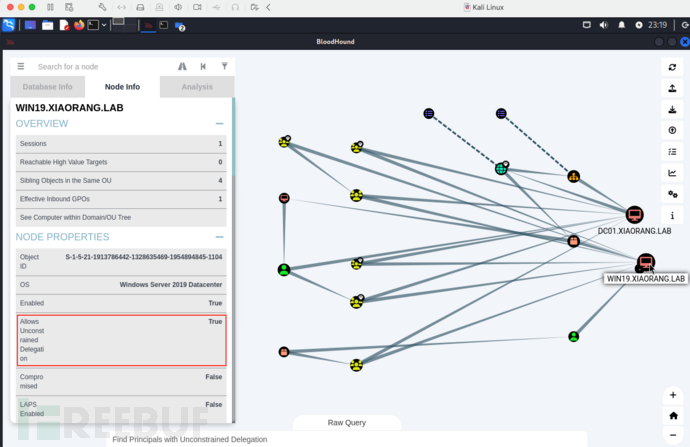The width and height of the screenshot is (690, 447).
Task: Click the logout power icon
Action: tap(684, 25)
